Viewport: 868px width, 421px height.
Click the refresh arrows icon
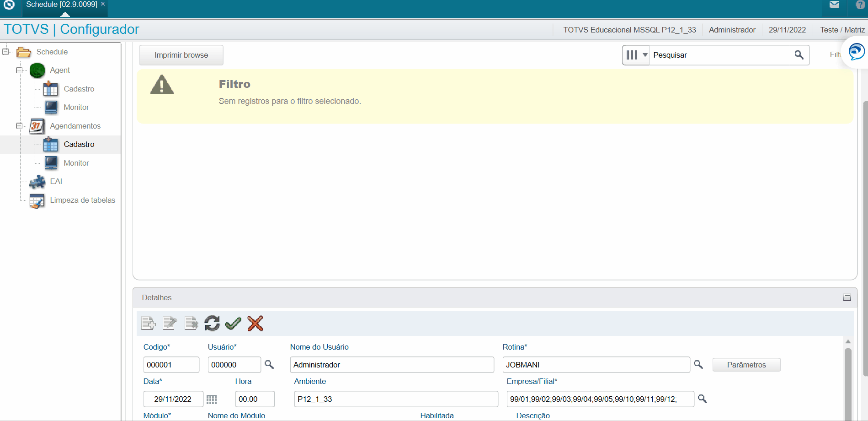212,323
